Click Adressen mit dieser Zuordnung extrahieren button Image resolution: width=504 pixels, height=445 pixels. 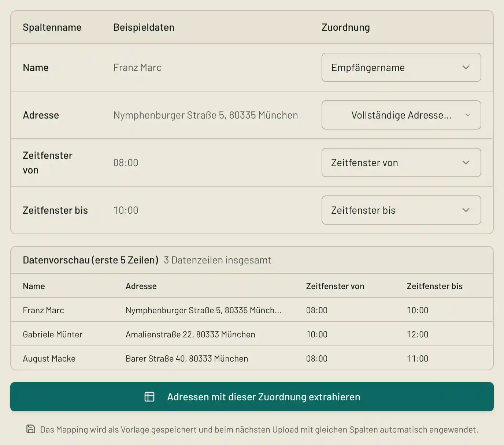[x=252, y=397]
